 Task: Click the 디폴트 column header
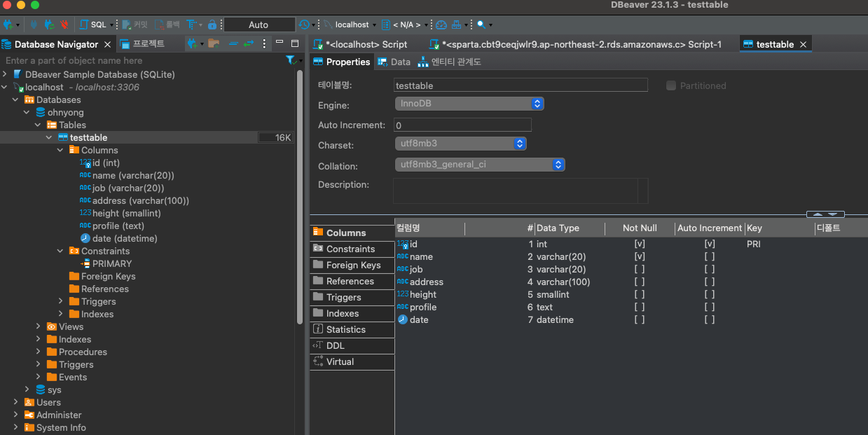click(841, 228)
